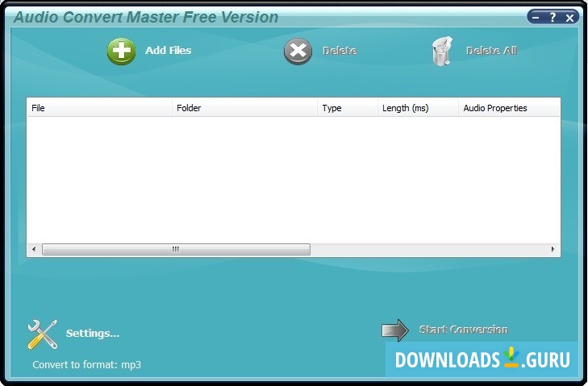
Task: Click the Start Conversion label
Action: pos(464,330)
